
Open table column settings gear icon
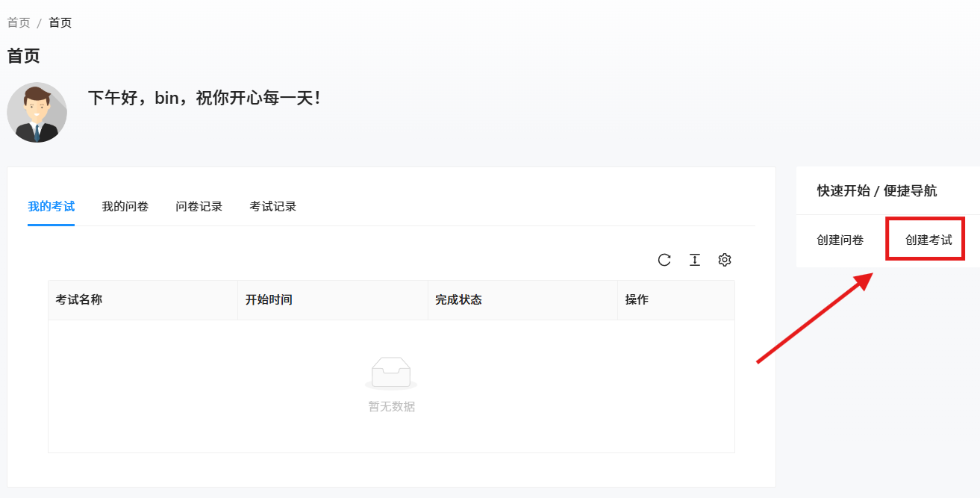[725, 260]
